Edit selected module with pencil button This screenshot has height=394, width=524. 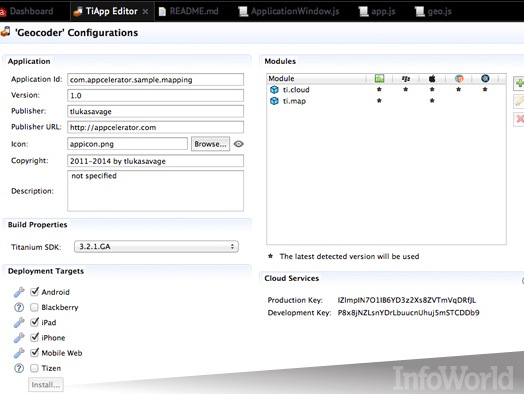(x=519, y=101)
